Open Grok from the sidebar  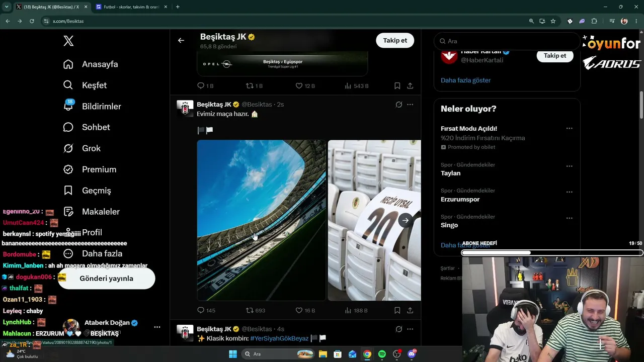[82, 148]
